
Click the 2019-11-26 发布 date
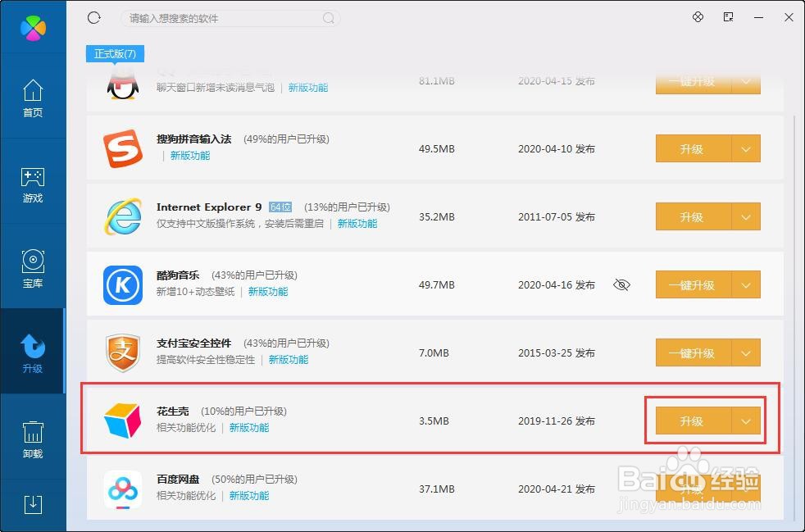557,421
